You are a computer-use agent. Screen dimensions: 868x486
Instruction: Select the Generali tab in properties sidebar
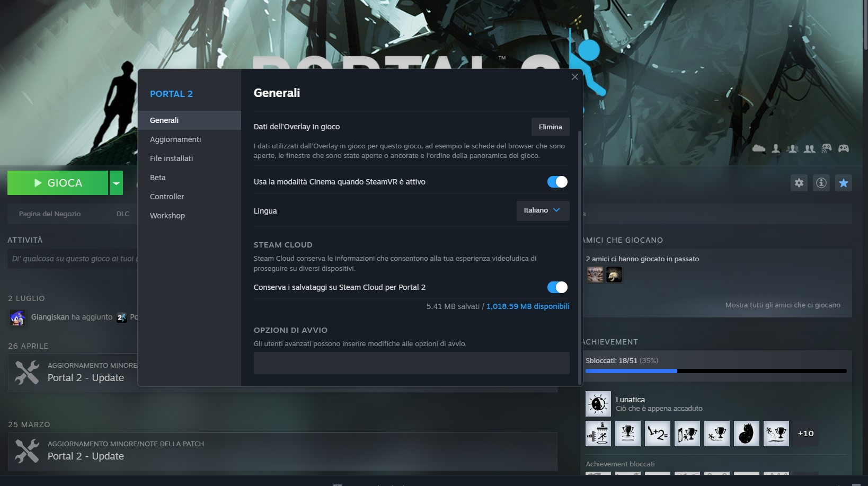coord(189,120)
